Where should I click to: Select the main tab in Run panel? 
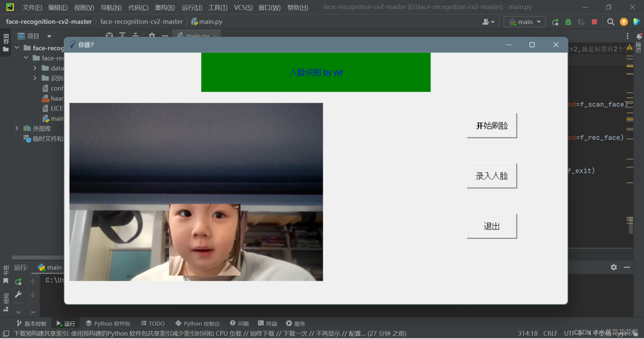coord(50,267)
